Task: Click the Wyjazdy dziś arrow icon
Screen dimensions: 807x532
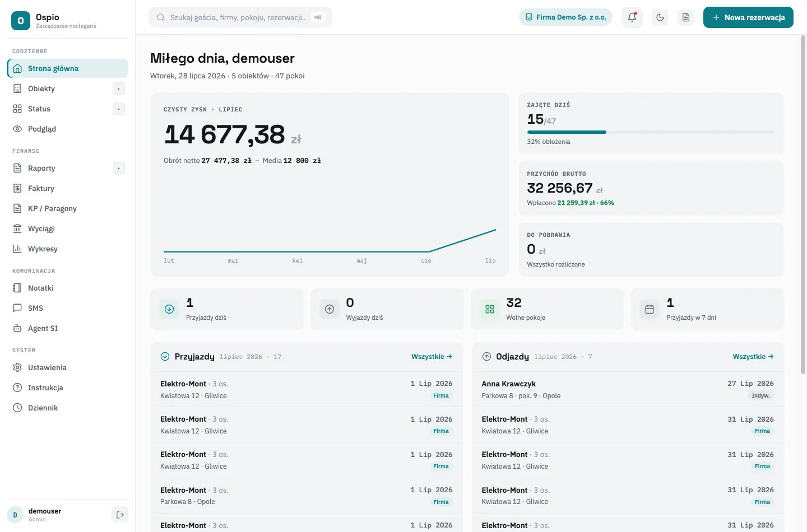Action: (x=330, y=309)
